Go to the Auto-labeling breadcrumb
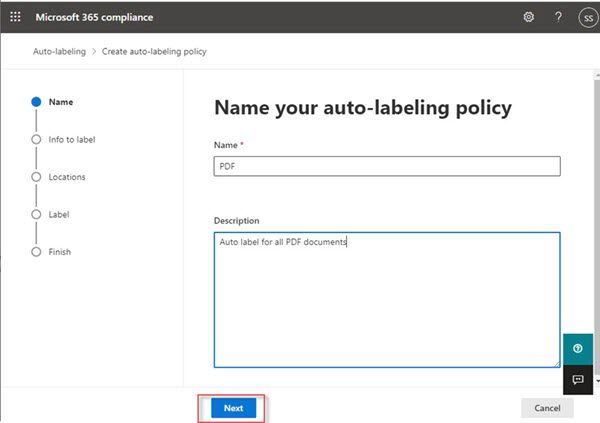600x423 pixels. point(59,51)
